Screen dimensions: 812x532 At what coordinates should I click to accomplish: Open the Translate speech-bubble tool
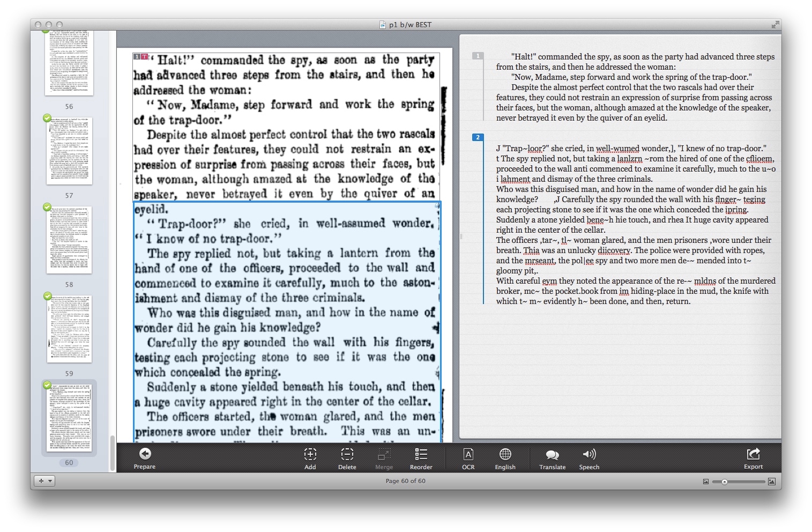tap(552, 455)
